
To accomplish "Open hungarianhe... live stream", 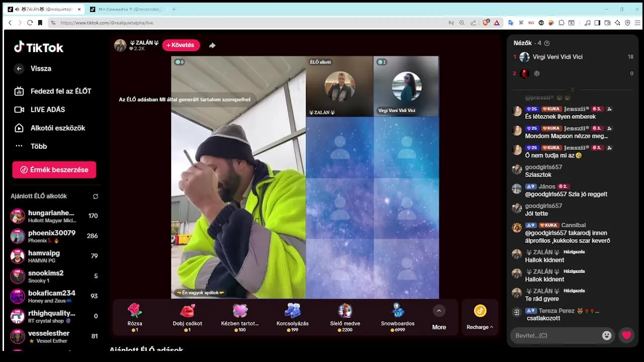I will tap(54, 216).
